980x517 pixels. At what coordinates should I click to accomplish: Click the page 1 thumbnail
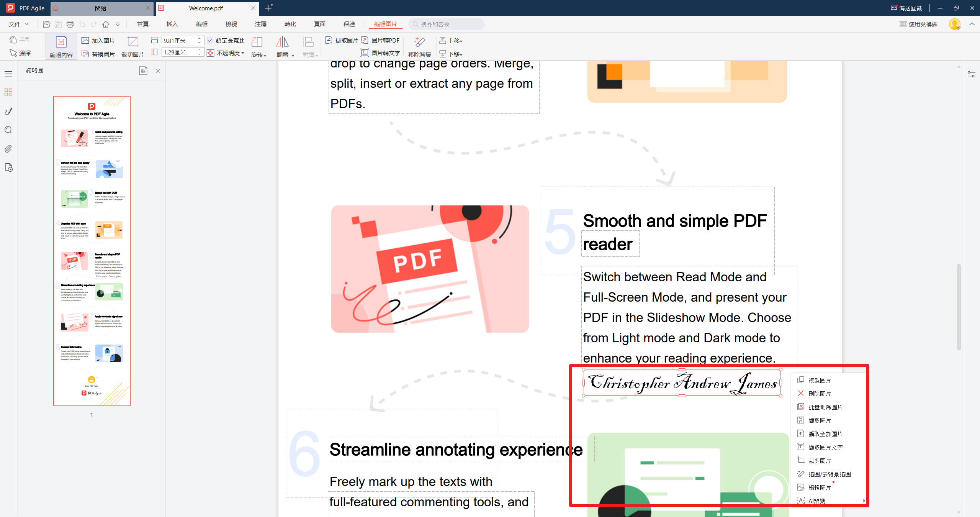coord(92,251)
